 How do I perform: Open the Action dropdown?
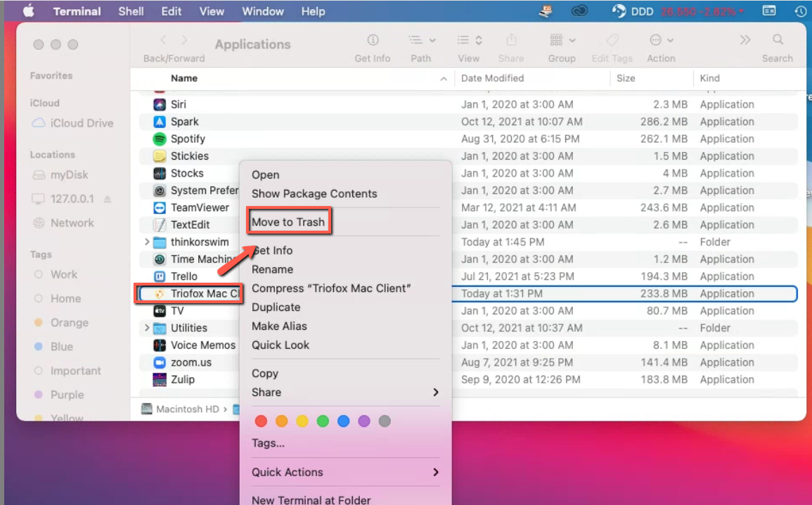point(662,40)
